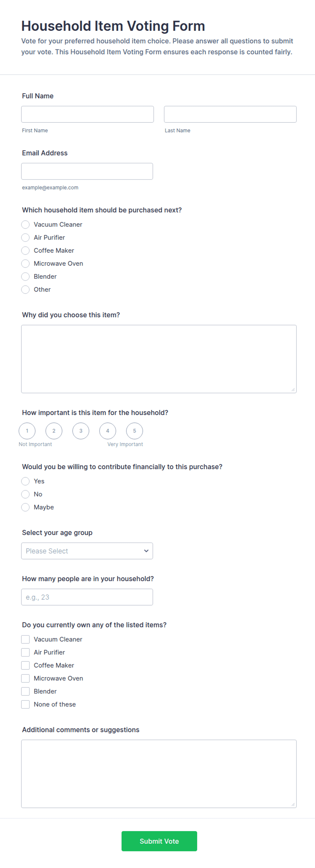Screen dimensions: 315x868
Task: Select Maybe for financial contribution
Action: click(25, 507)
